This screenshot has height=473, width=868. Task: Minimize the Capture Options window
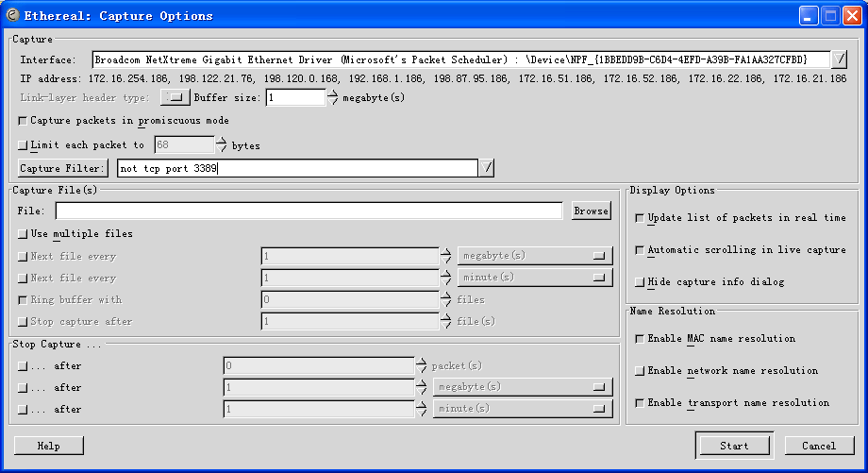pyautogui.click(x=809, y=15)
